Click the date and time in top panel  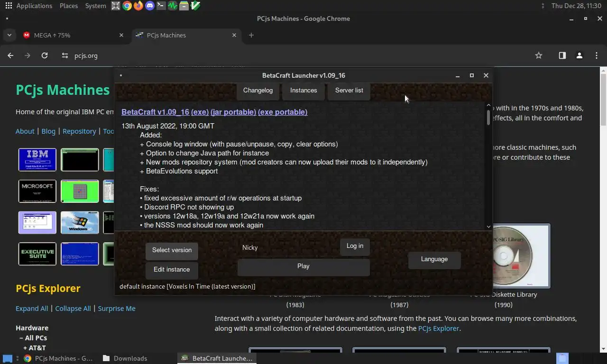pos(576,6)
